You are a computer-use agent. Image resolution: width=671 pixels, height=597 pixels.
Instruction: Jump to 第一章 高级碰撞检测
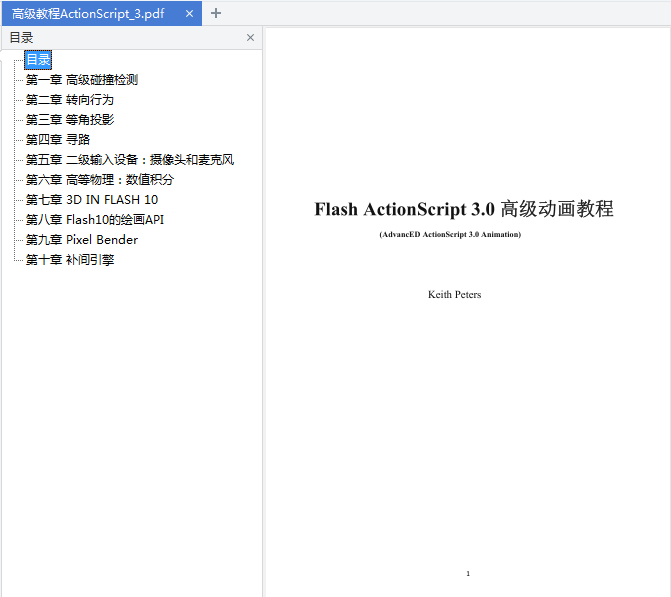(82, 80)
